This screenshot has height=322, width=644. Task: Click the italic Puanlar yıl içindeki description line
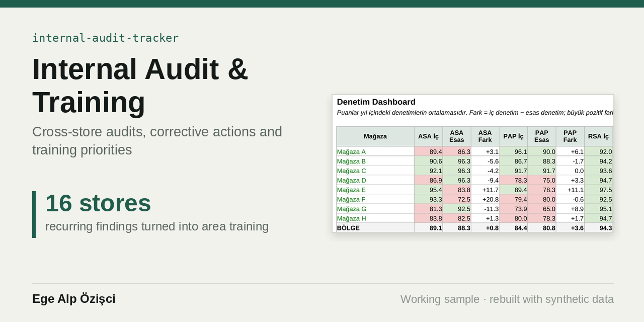(x=475, y=113)
